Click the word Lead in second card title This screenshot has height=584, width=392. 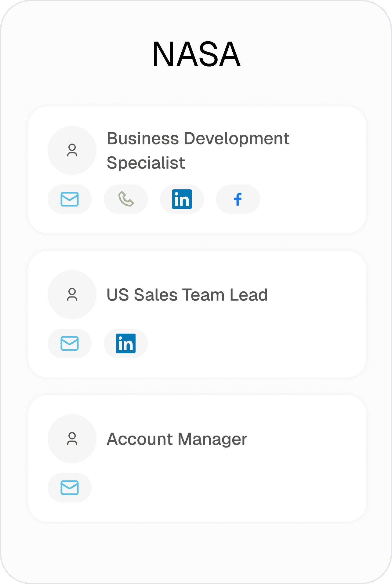(249, 295)
